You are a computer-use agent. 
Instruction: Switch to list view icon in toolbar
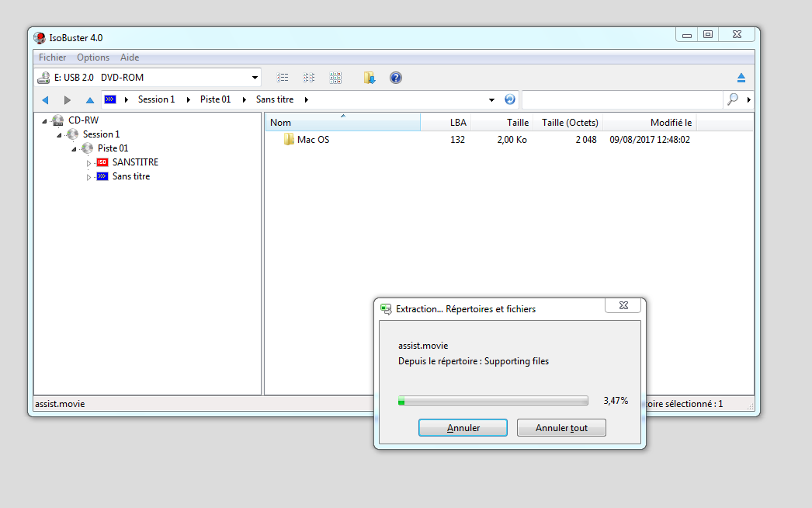pos(283,78)
